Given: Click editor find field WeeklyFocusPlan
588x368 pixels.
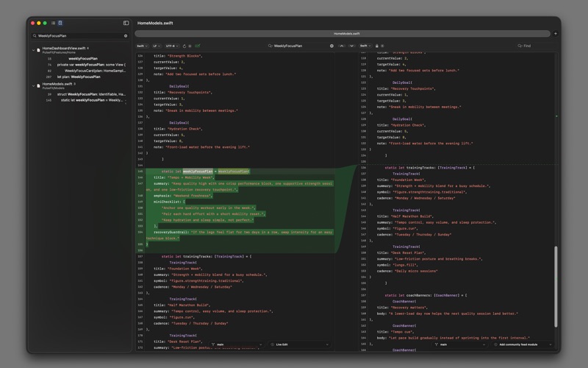Looking at the screenshot, I should (301, 46).
